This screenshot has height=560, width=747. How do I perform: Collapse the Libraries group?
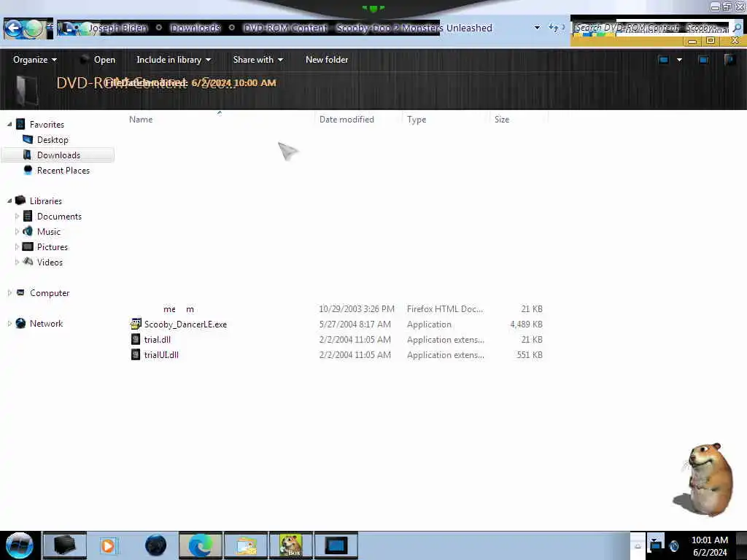tap(9, 201)
